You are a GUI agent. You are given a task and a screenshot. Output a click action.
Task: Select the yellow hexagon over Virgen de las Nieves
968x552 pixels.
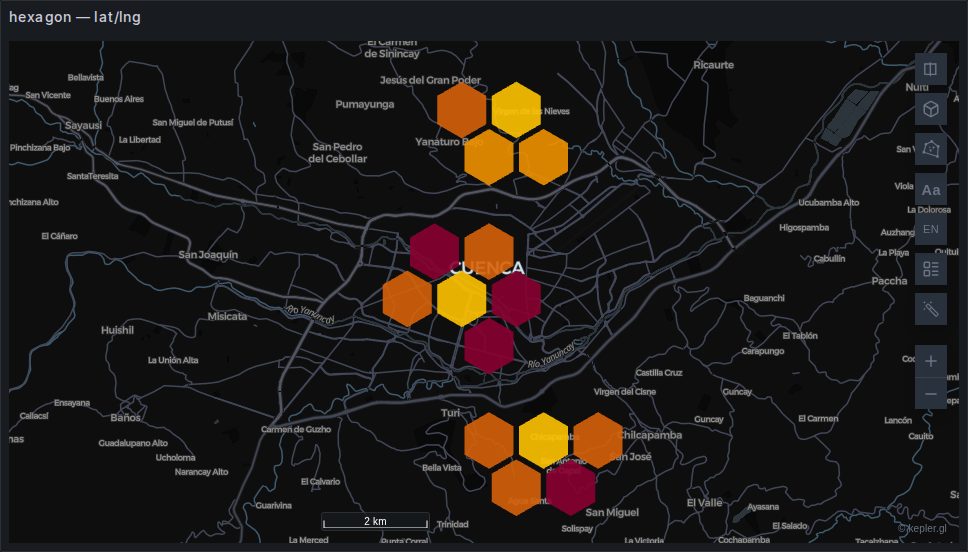click(x=516, y=110)
